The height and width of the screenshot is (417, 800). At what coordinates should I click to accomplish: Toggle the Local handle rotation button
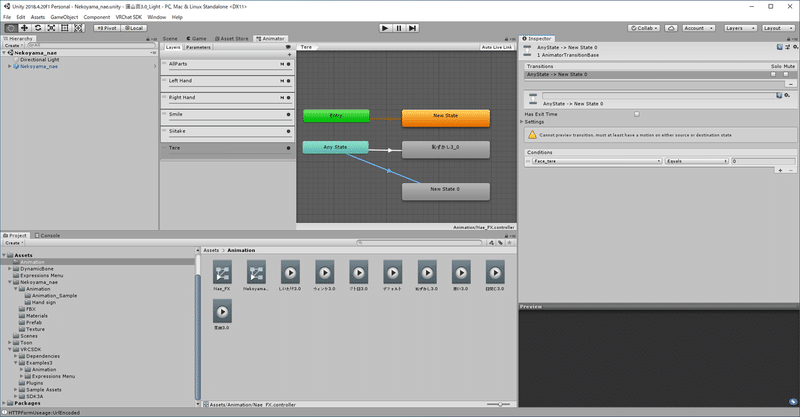click(x=134, y=28)
